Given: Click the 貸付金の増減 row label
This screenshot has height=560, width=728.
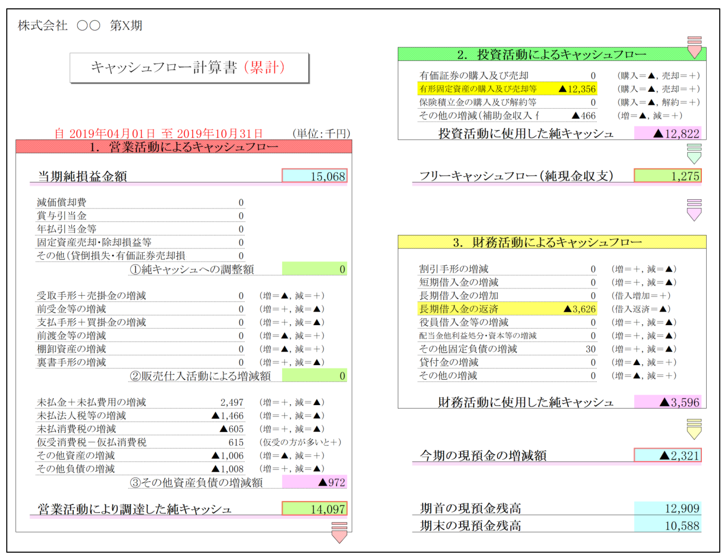Looking at the screenshot, I should click(x=449, y=362).
